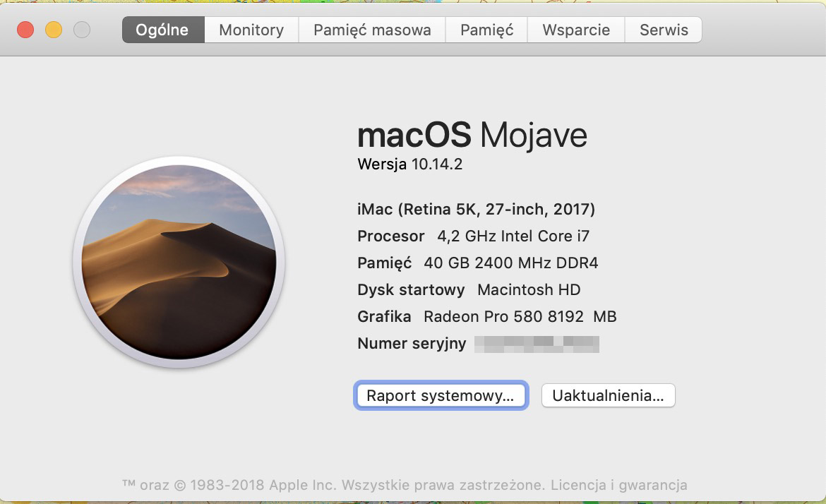Screen dimensions: 826x504
Task: Click the Macintosh HD startup disk value
Action: point(529,289)
